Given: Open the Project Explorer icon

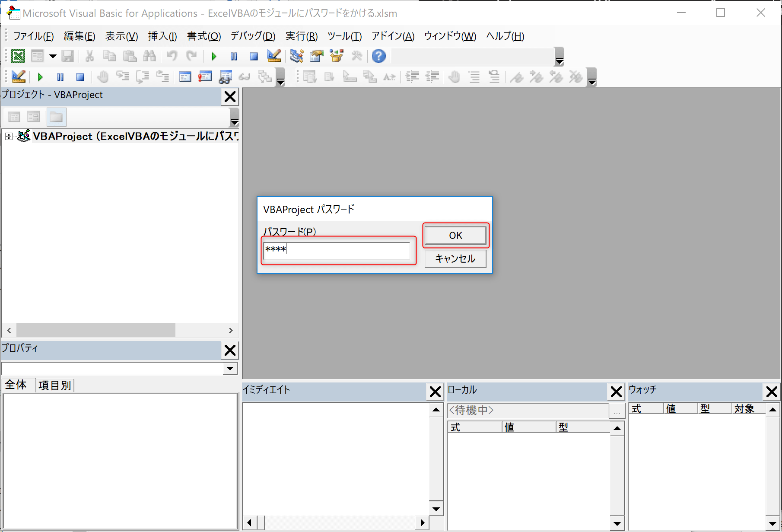Looking at the screenshot, I should pos(296,56).
